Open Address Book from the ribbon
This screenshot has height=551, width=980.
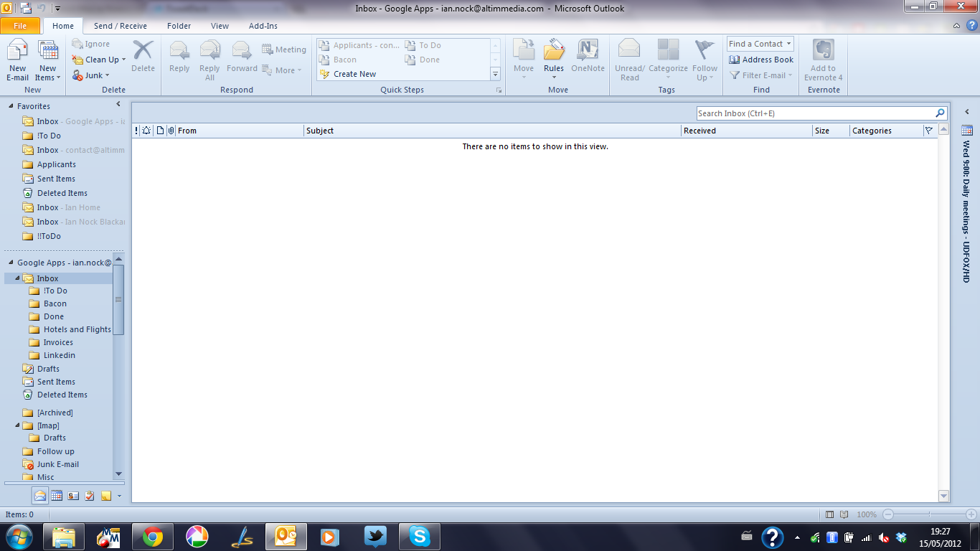pos(760,60)
